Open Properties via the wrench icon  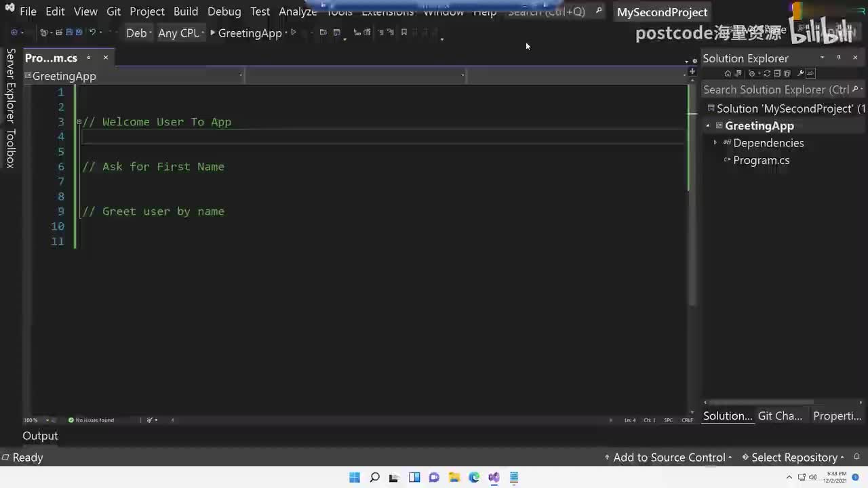pyautogui.click(x=800, y=73)
